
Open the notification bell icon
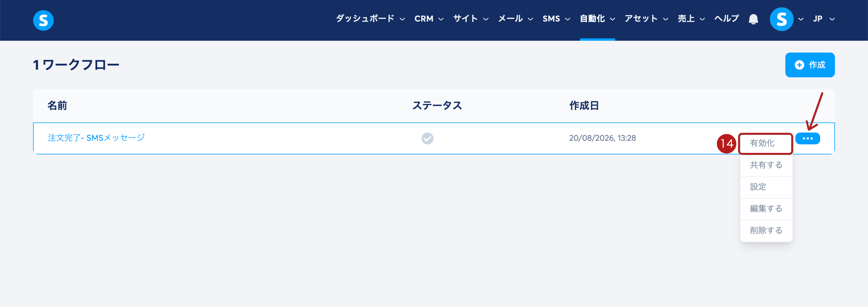tap(753, 19)
